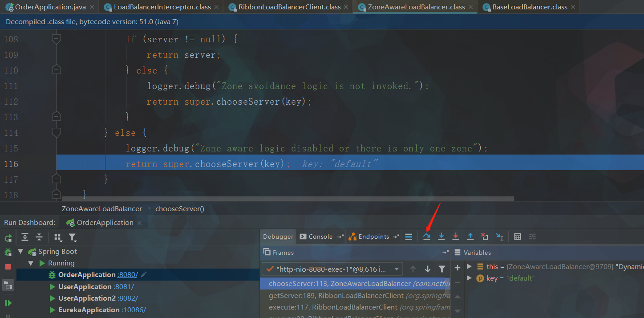
Task: Expand the 'key' variable node
Action: (x=469, y=278)
